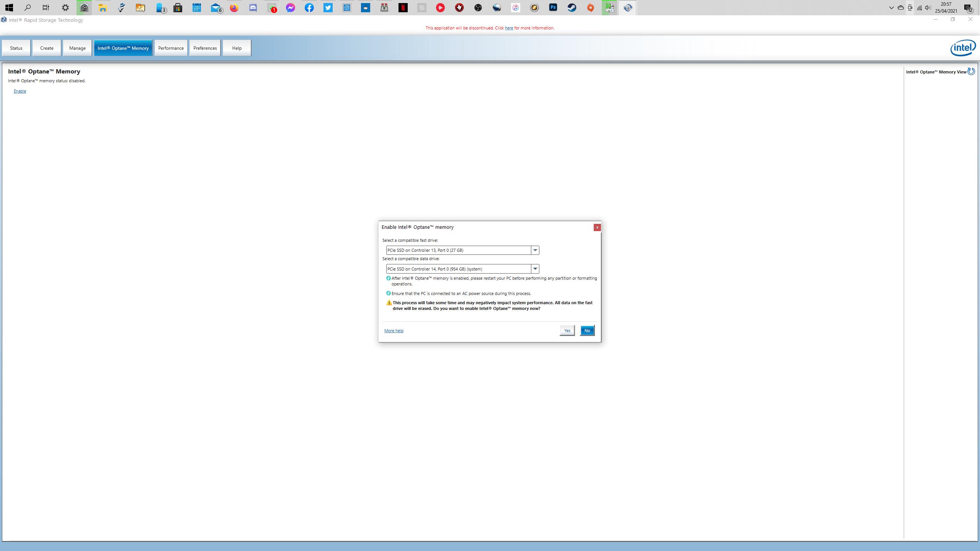980x551 pixels.
Task: Open taskbar Search magnifier
Action: 28,8
